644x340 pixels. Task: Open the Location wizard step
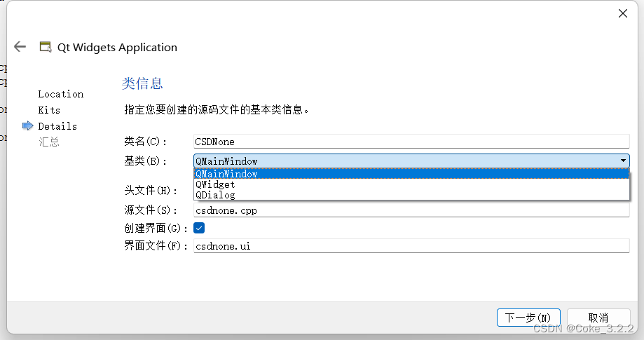[x=61, y=94]
